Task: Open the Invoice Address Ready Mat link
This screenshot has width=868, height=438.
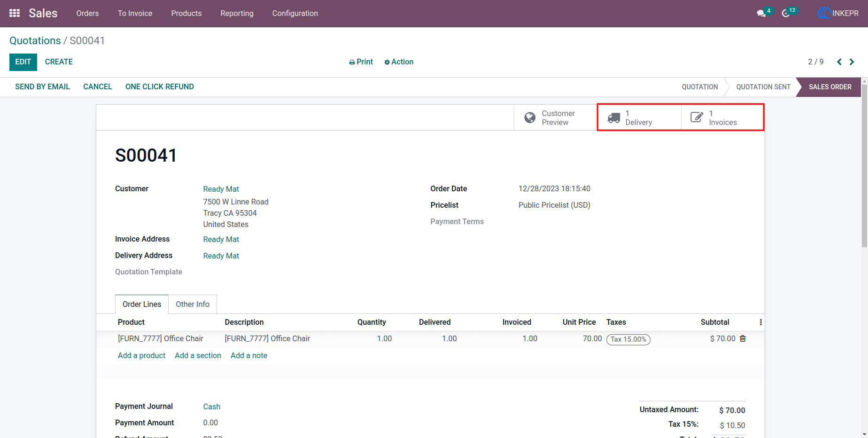Action: pyautogui.click(x=221, y=239)
